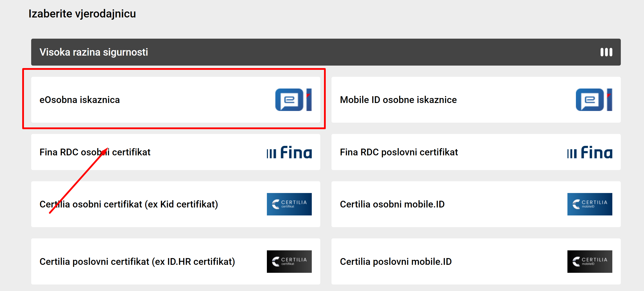Select Certilia poslovni certifikat (ex ID.HR certifikat)
This screenshot has height=291, width=644.
175,261
